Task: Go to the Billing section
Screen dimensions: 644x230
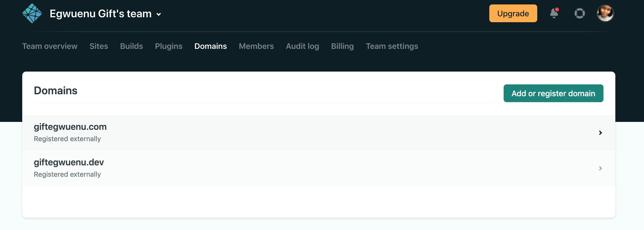Action: pos(342,46)
